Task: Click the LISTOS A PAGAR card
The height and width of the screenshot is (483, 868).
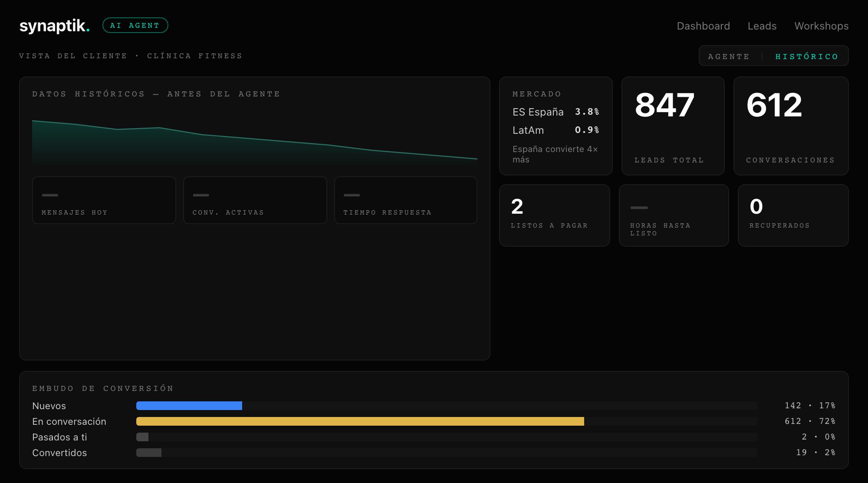Action: click(555, 215)
